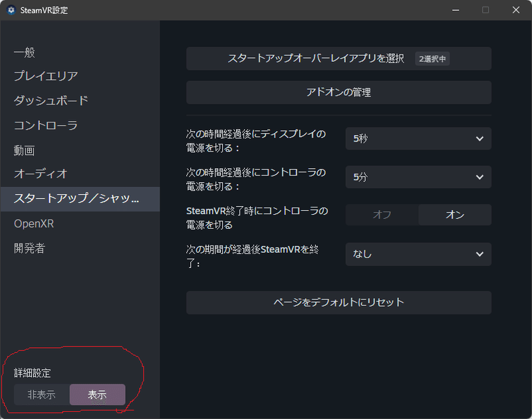Click the 次の期間が経過後SteamVRを終了 label
The height and width of the screenshot is (419, 532).
pyautogui.click(x=253, y=256)
